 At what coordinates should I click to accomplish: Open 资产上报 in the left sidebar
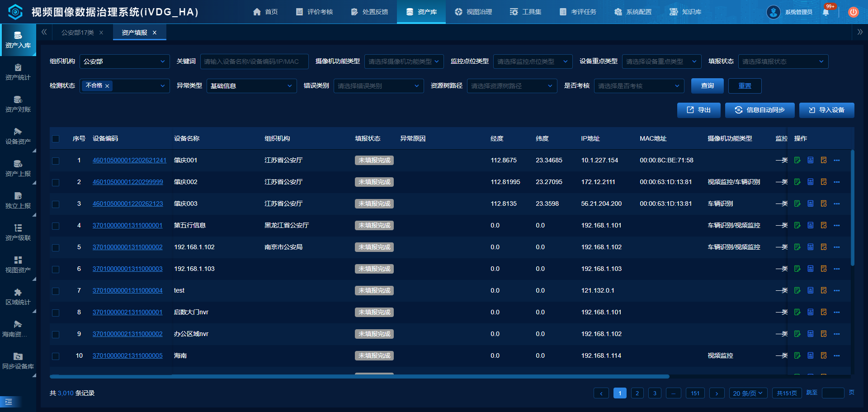coord(18,169)
